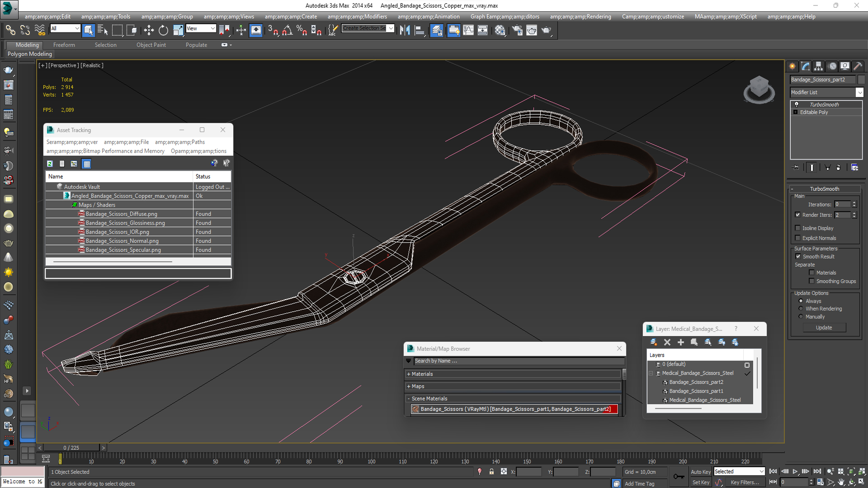Click the Search by Name field
Screen dimensions: 868x488
click(x=519, y=361)
